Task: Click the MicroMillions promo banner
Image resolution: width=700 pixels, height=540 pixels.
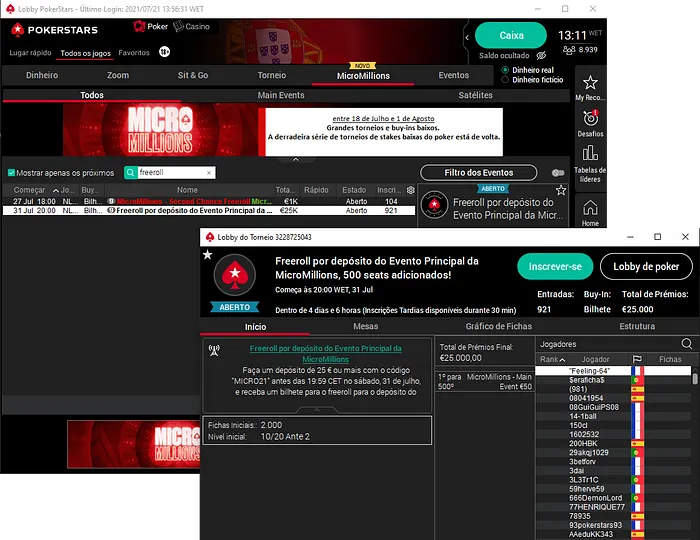Action: [283, 130]
